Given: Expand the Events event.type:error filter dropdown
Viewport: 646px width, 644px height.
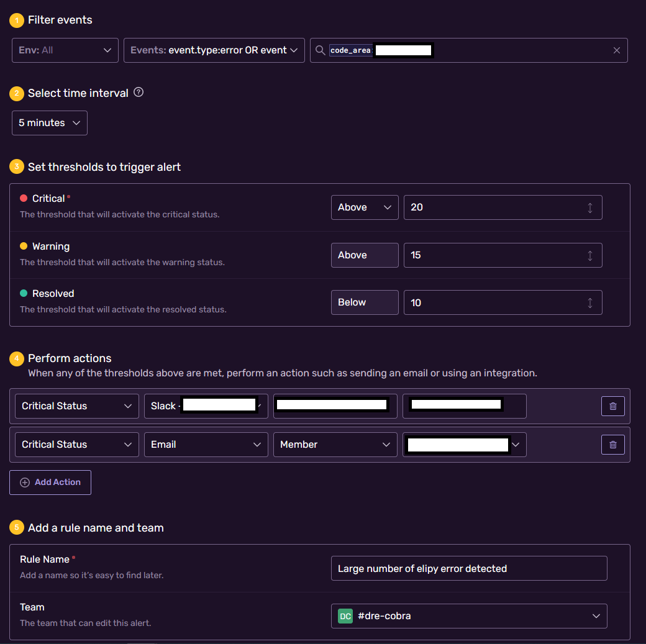Looking at the screenshot, I should 214,50.
